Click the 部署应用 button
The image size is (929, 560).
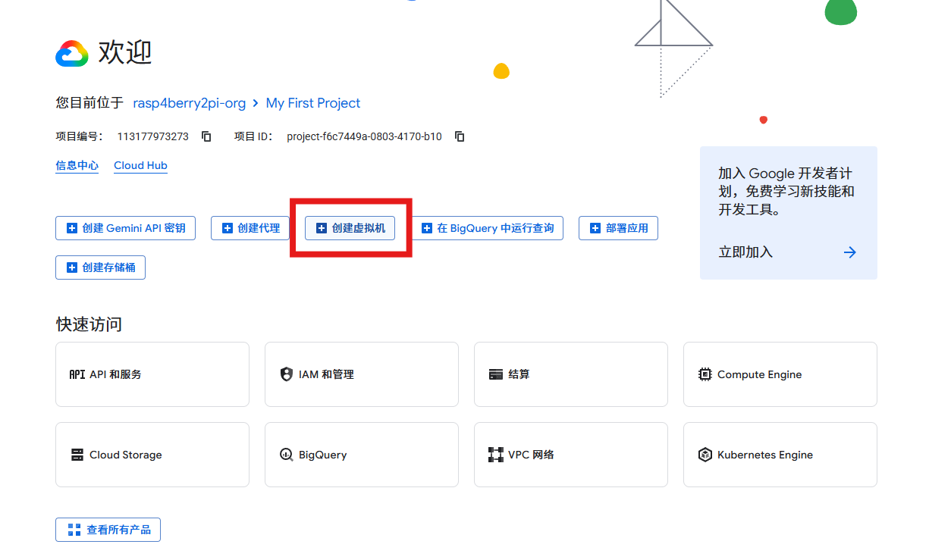[618, 228]
